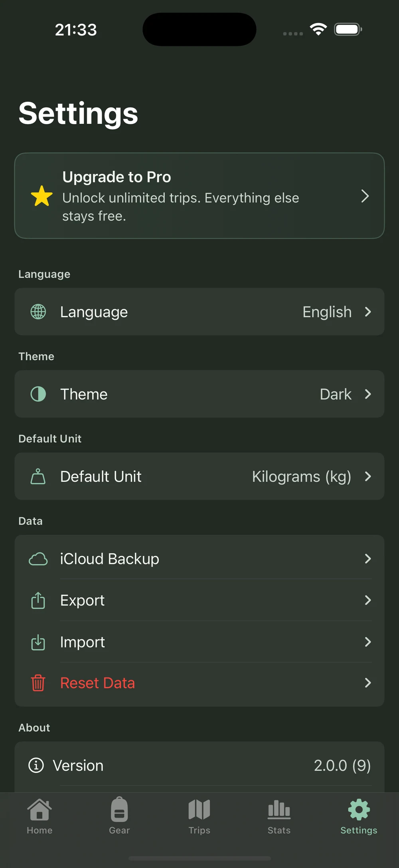Tap the battery status icon
The height and width of the screenshot is (868, 399).
click(x=348, y=29)
